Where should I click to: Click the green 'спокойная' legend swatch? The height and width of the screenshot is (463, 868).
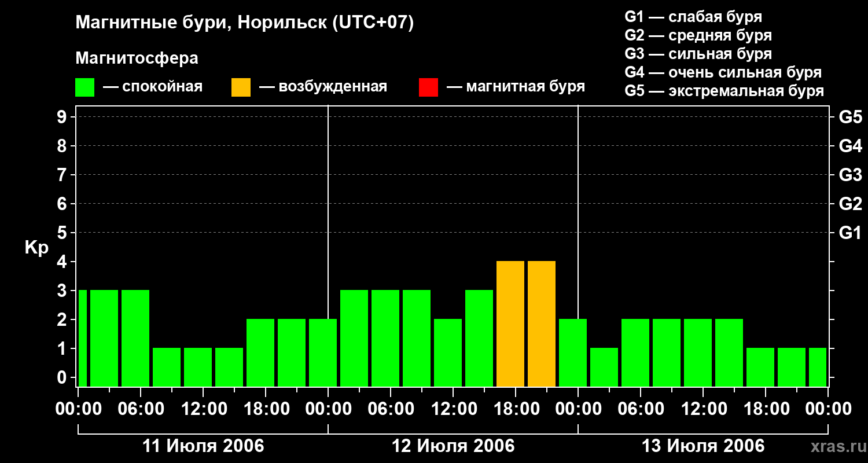pos(85,87)
